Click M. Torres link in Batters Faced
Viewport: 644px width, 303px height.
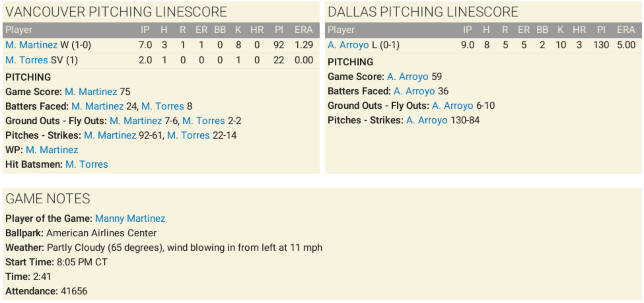coord(162,106)
